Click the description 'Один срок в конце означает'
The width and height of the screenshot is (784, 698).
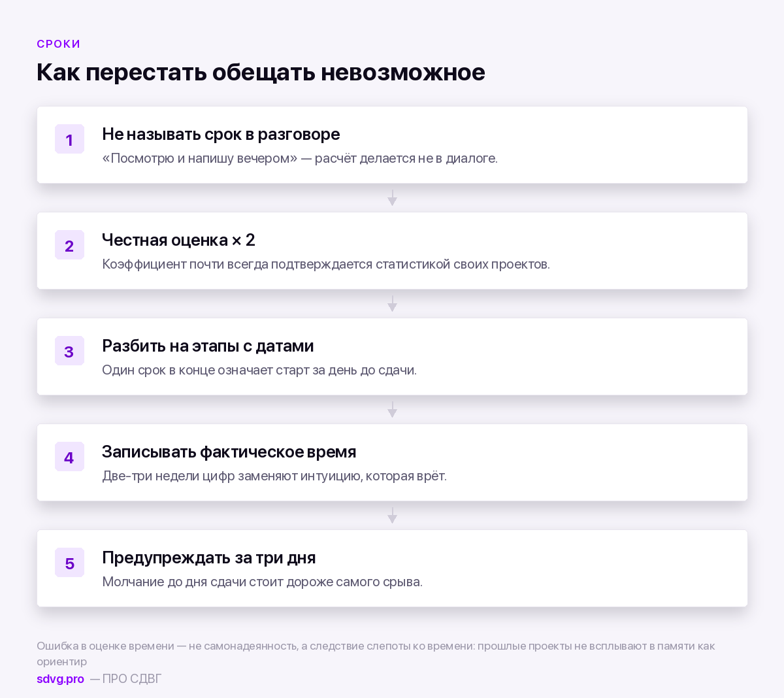click(x=259, y=370)
